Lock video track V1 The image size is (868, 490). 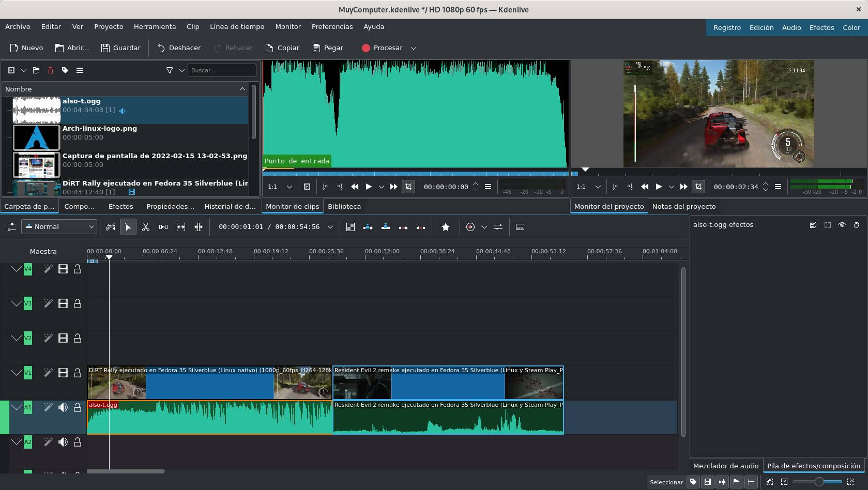tap(78, 373)
